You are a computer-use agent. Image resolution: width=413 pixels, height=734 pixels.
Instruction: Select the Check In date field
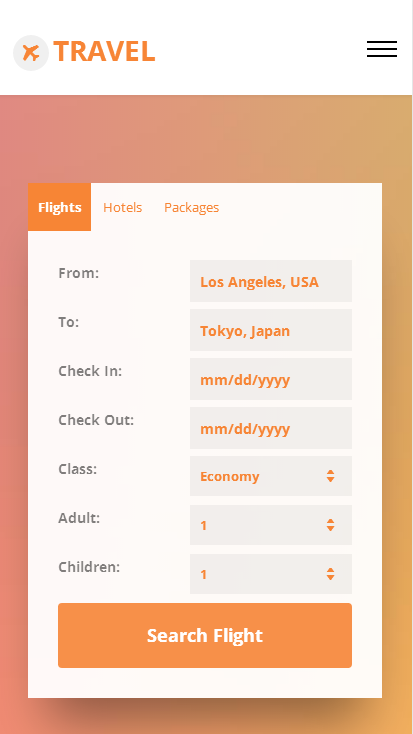tap(271, 379)
